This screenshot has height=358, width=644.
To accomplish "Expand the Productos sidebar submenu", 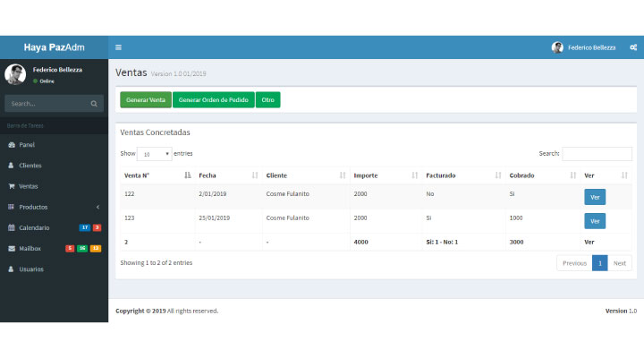I will (x=54, y=207).
